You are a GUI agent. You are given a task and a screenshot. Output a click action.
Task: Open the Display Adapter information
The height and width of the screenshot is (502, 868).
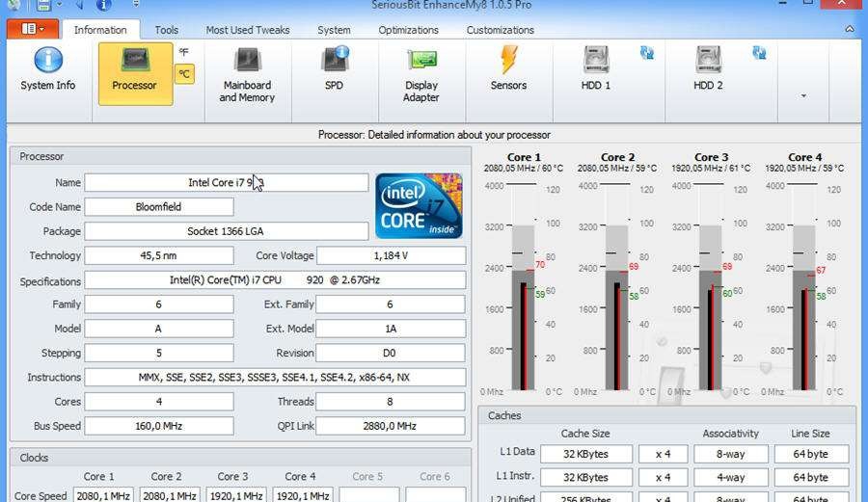pos(421,75)
